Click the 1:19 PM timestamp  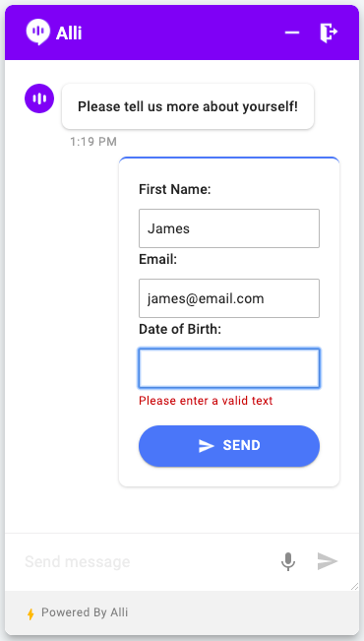click(93, 142)
